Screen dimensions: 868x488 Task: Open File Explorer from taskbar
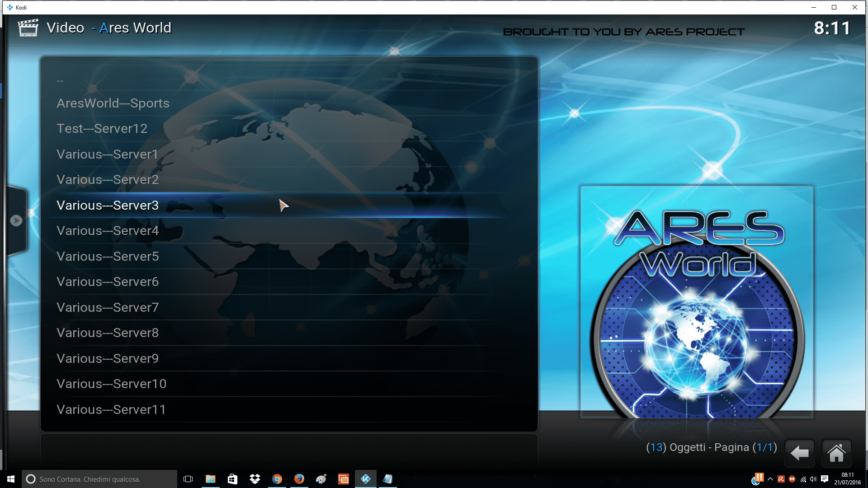tap(210, 479)
